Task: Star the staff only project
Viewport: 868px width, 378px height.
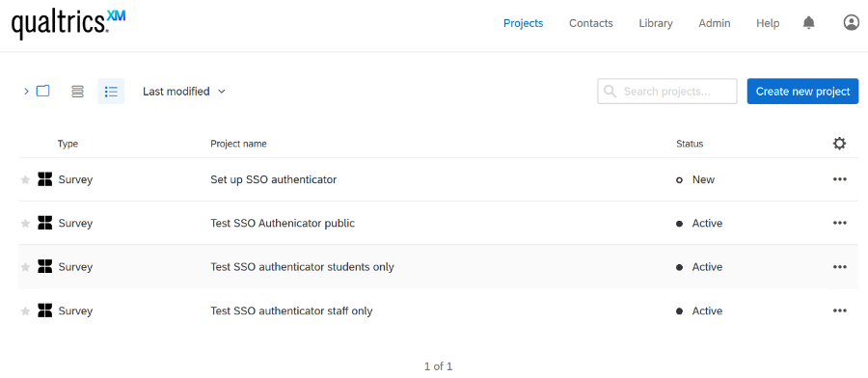Action: click(25, 311)
